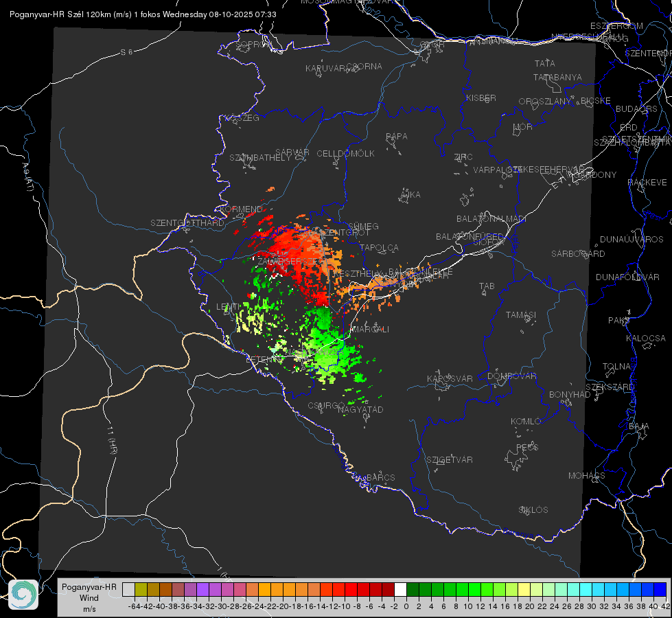
Task: Select the TATABANYA city label
Action: point(557,77)
